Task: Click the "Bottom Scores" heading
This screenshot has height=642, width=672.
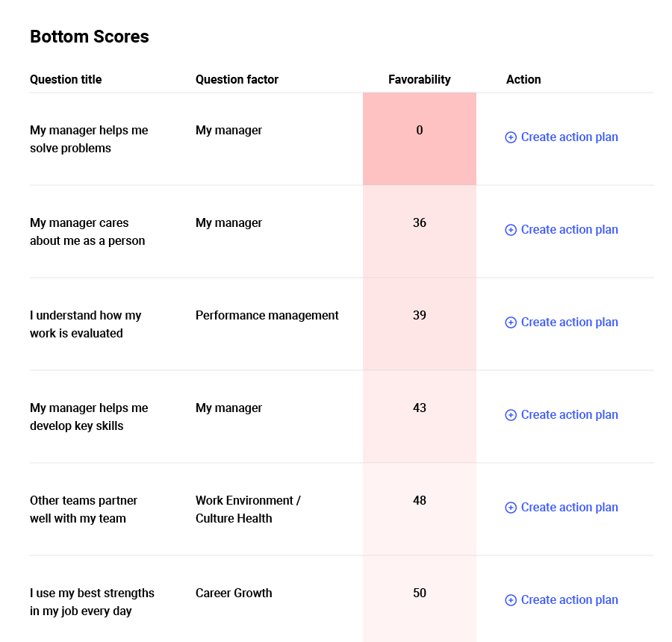Action: click(89, 36)
